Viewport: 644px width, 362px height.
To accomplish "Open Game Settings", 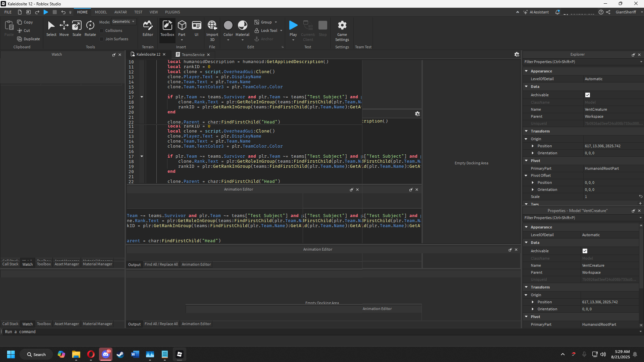I will (x=342, y=31).
